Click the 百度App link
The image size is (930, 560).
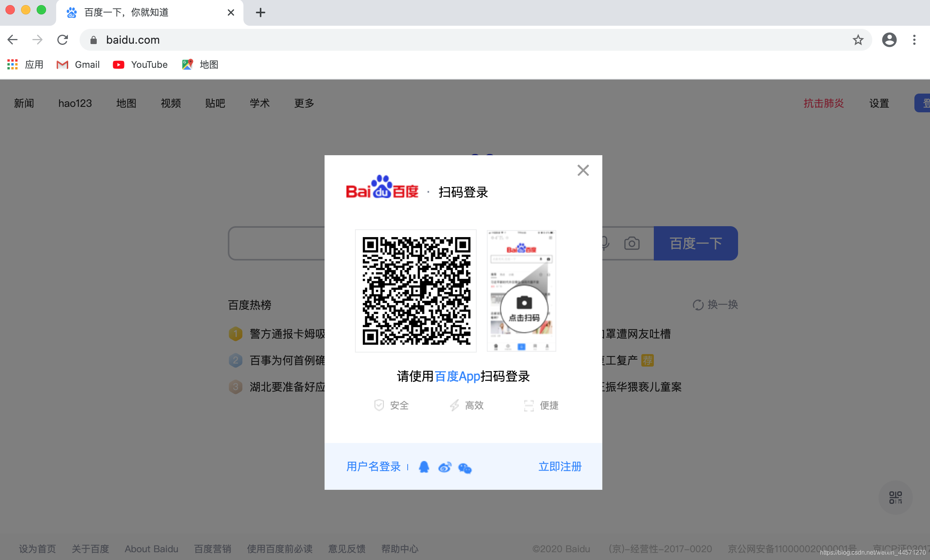[457, 376]
